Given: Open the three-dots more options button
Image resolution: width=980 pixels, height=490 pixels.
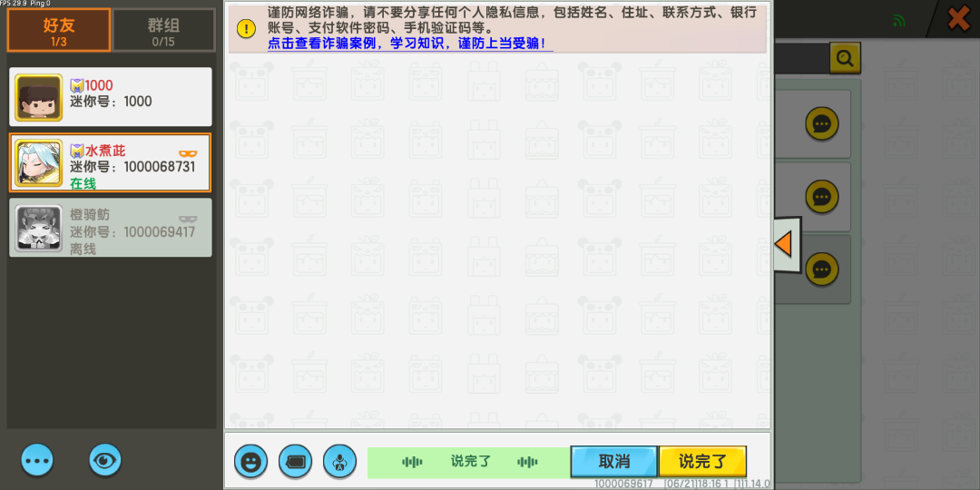Looking at the screenshot, I should [37, 460].
